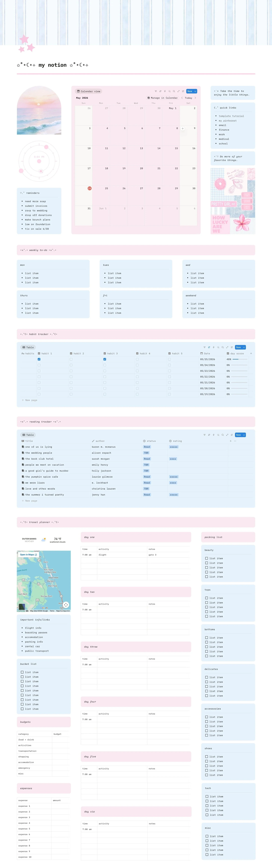Click day score progress bar showing 40%
The width and height of the screenshot is (272, 868).
(240, 359)
